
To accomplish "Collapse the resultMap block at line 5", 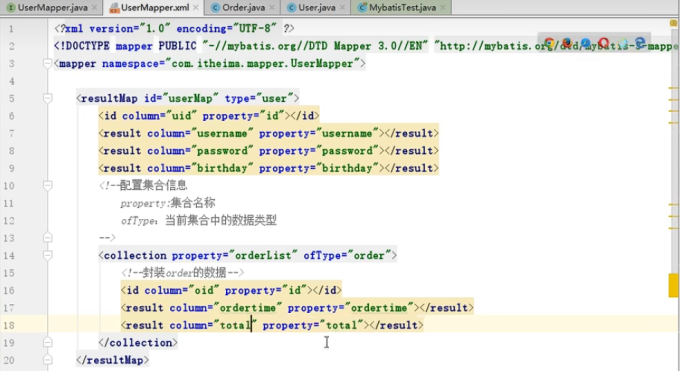I will click(x=48, y=98).
